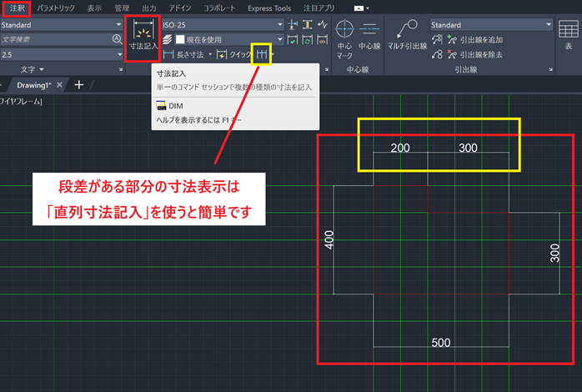The width and height of the screenshot is (582, 392).
Task: Expand the 長さ寸法 dropdown arrow
Action: coord(210,54)
